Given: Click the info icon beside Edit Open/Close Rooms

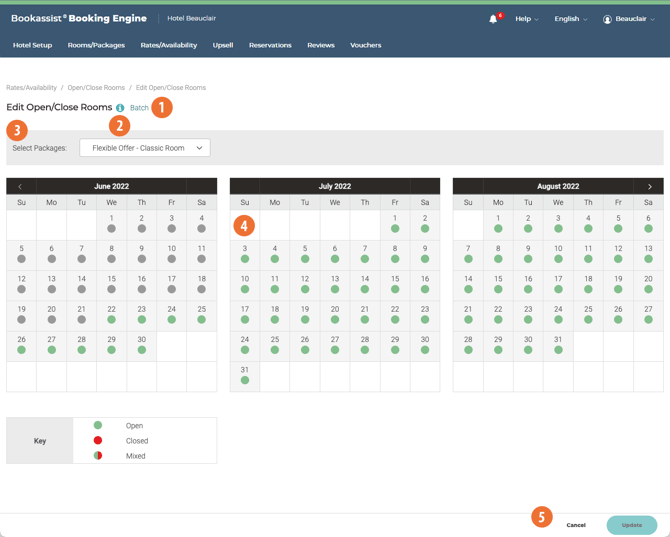Looking at the screenshot, I should click(x=120, y=108).
